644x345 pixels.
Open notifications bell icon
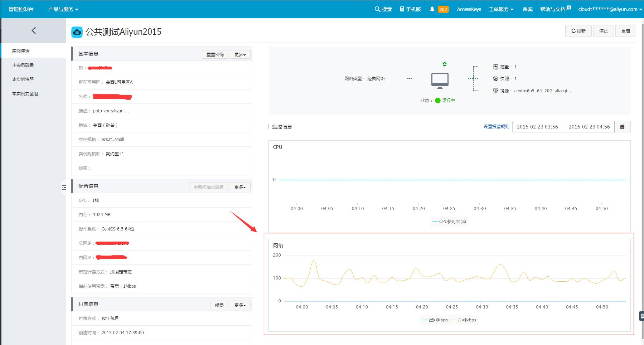[x=432, y=9]
